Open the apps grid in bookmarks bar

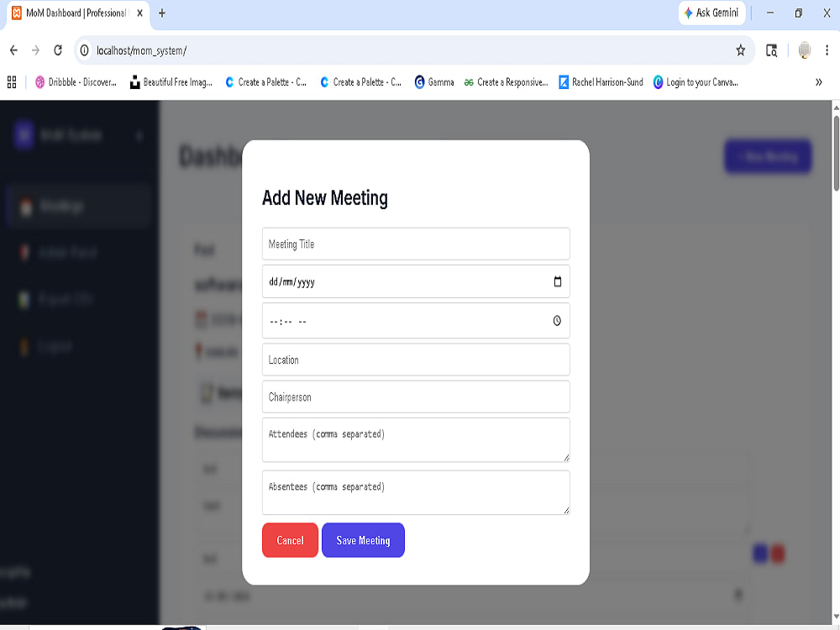click(x=12, y=82)
